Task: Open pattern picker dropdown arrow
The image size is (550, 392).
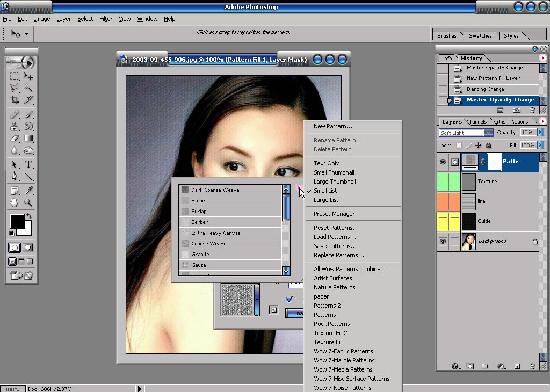Action: tap(257, 300)
